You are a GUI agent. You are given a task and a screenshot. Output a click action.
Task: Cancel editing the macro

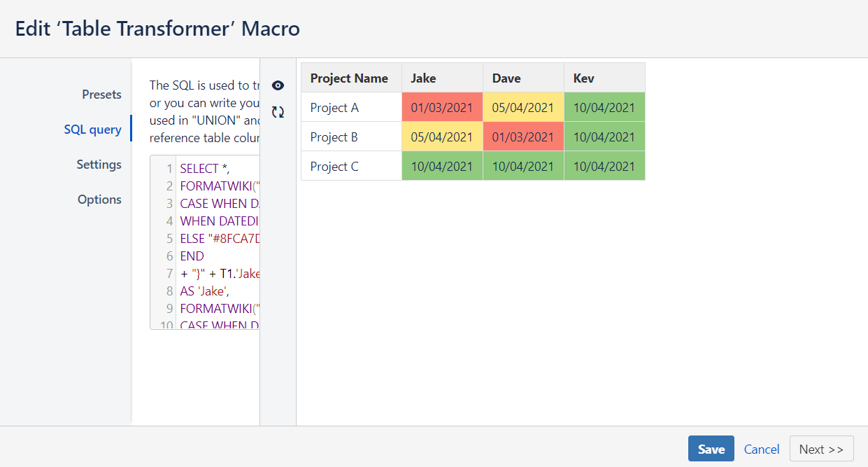(761, 449)
